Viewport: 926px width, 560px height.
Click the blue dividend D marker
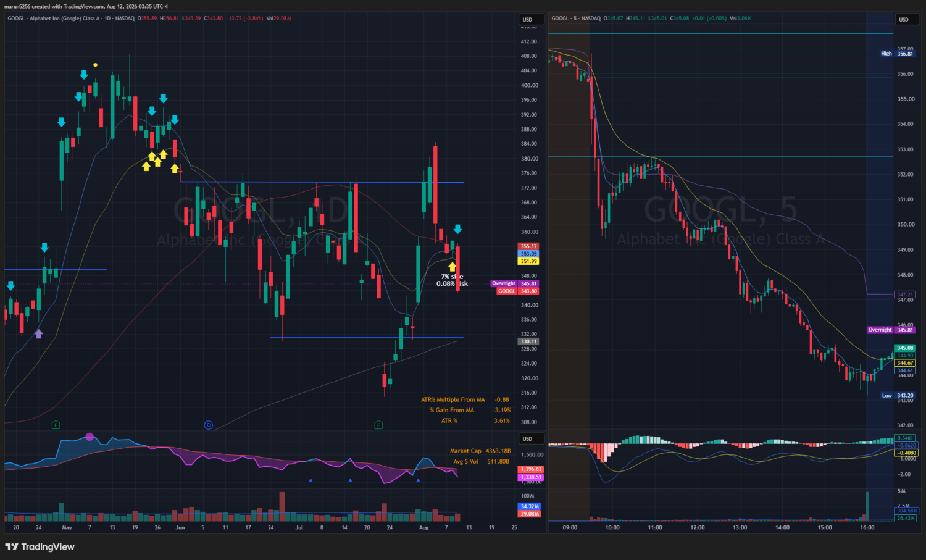209,425
